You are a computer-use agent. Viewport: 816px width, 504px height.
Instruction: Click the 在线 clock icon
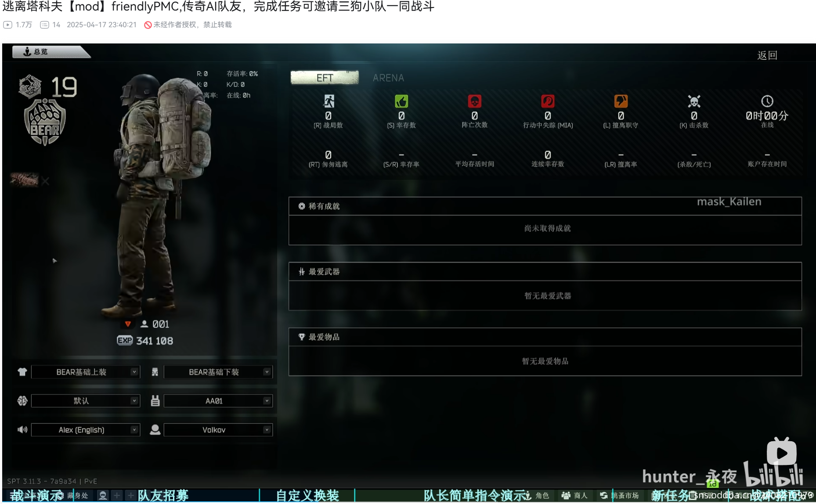(x=767, y=101)
